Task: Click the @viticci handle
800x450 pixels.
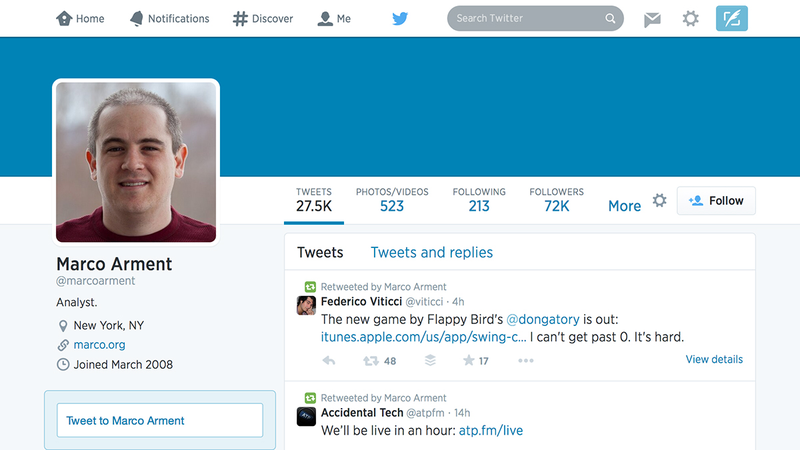Action: tap(424, 302)
